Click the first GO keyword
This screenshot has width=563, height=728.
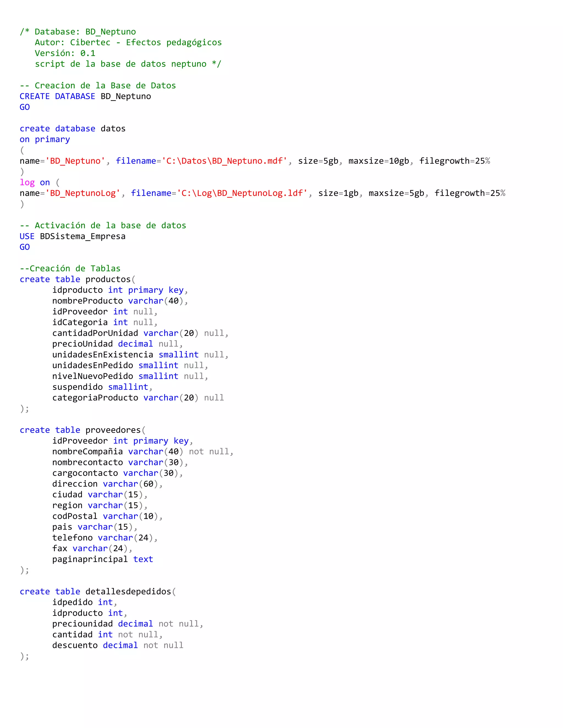point(25,107)
